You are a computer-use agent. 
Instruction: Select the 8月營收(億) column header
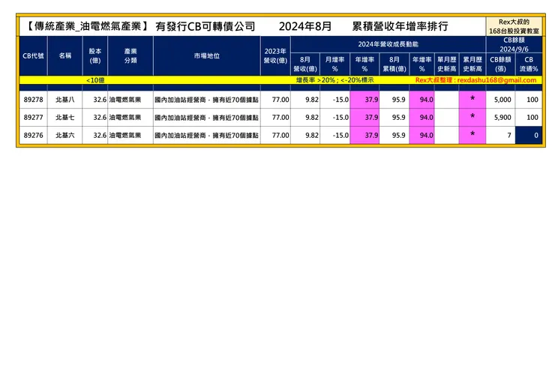tap(305, 64)
